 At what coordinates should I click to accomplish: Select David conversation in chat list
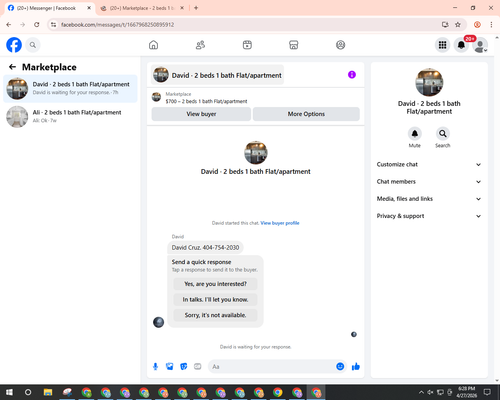click(x=70, y=89)
